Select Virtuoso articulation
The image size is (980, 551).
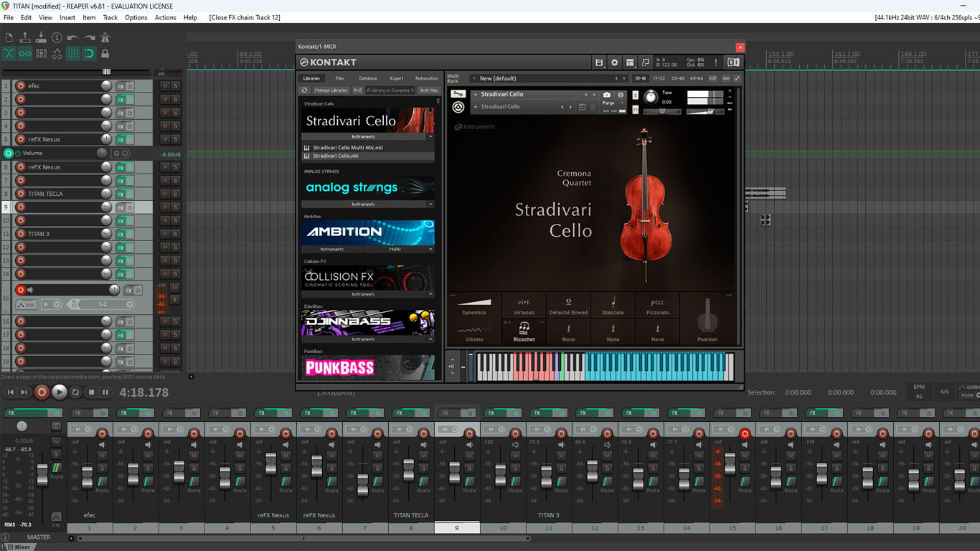pos(524,305)
